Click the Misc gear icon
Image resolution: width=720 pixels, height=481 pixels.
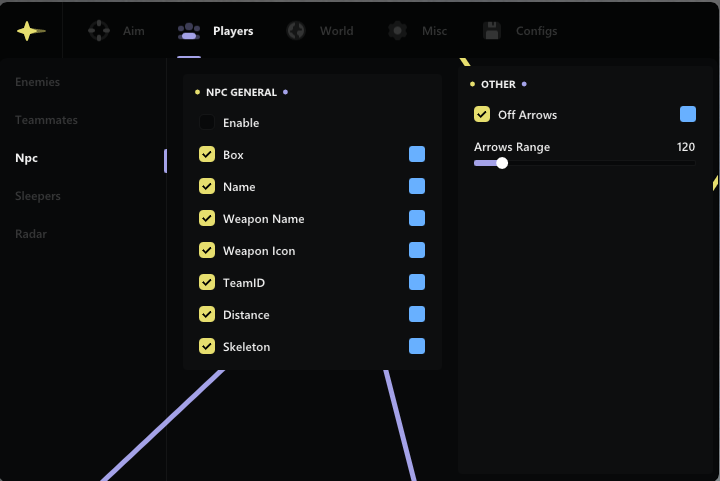[398, 31]
